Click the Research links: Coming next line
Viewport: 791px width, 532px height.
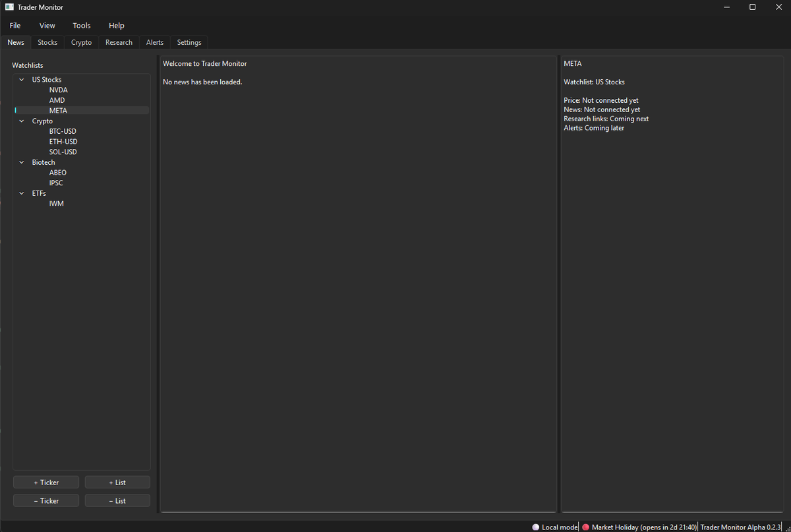point(606,119)
